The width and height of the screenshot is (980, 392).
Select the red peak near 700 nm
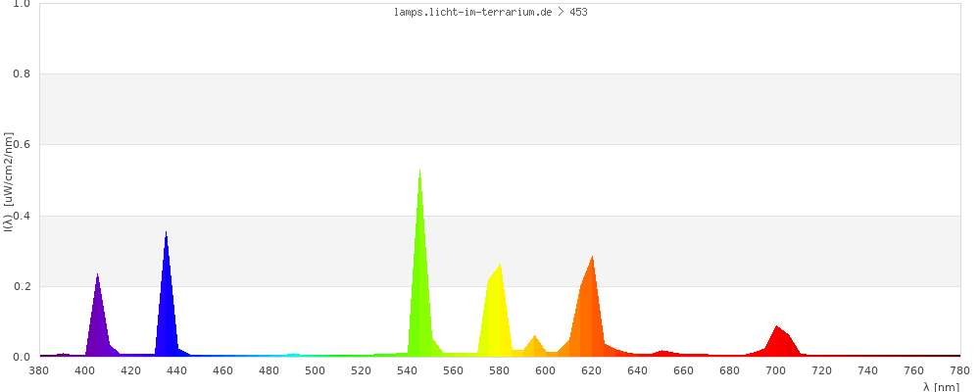(x=778, y=341)
